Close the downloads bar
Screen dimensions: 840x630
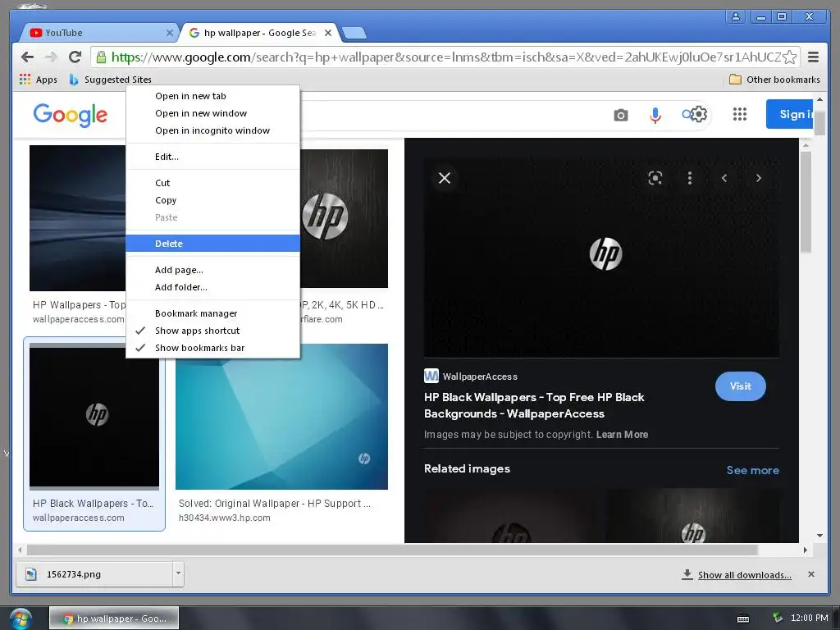pos(811,574)
